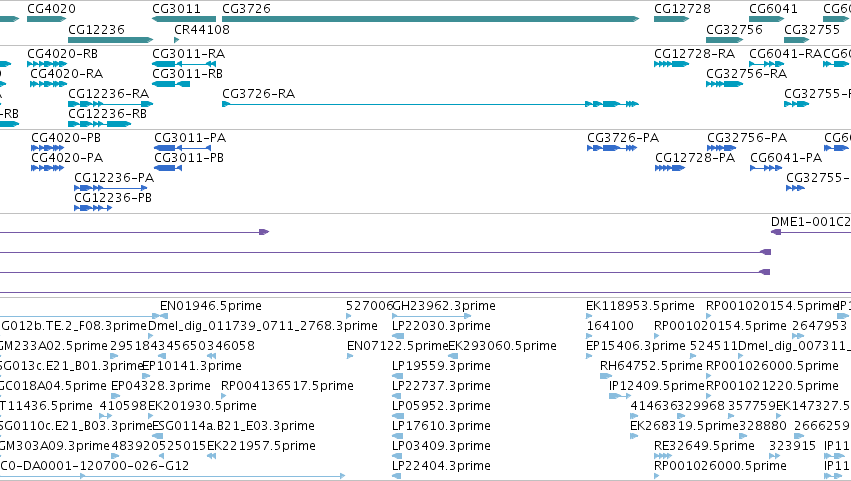
Task: Click the CG12236 gene feature bar
Action: click(x=111, y=40)
